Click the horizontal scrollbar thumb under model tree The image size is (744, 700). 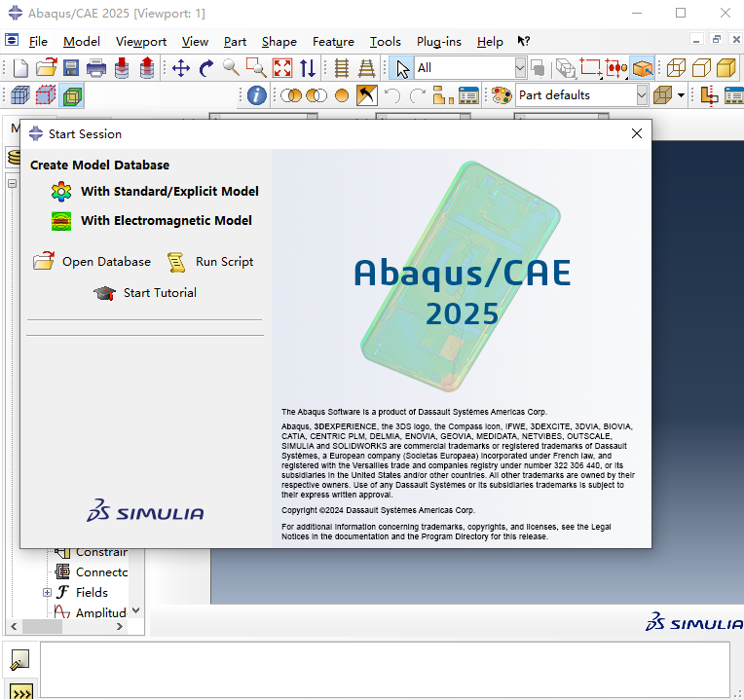[x=42, y=626]
